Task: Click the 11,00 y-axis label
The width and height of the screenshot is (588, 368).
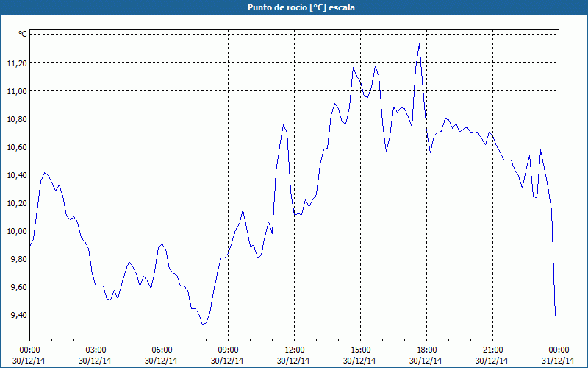Action: point(17,91)
